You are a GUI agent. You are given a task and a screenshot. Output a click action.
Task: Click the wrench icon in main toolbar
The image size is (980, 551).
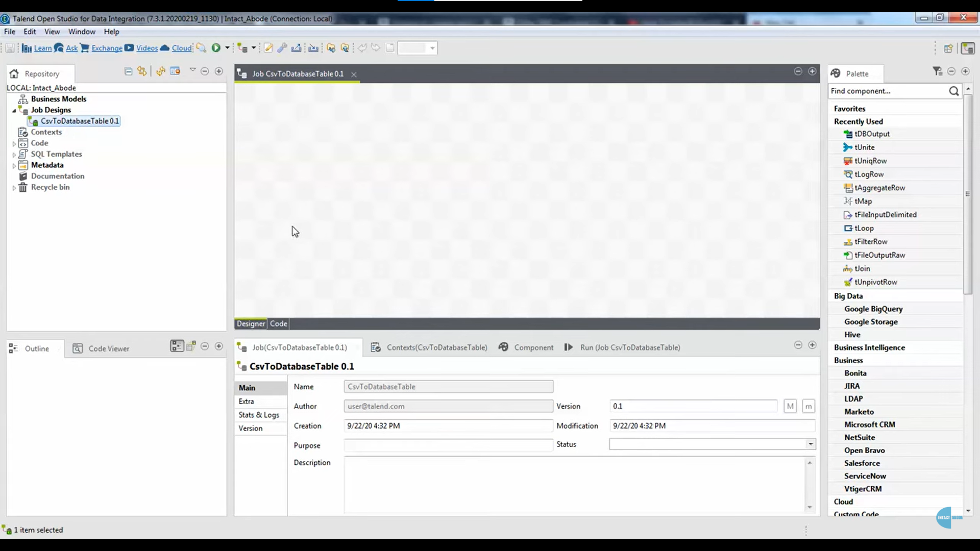(282, 47)
